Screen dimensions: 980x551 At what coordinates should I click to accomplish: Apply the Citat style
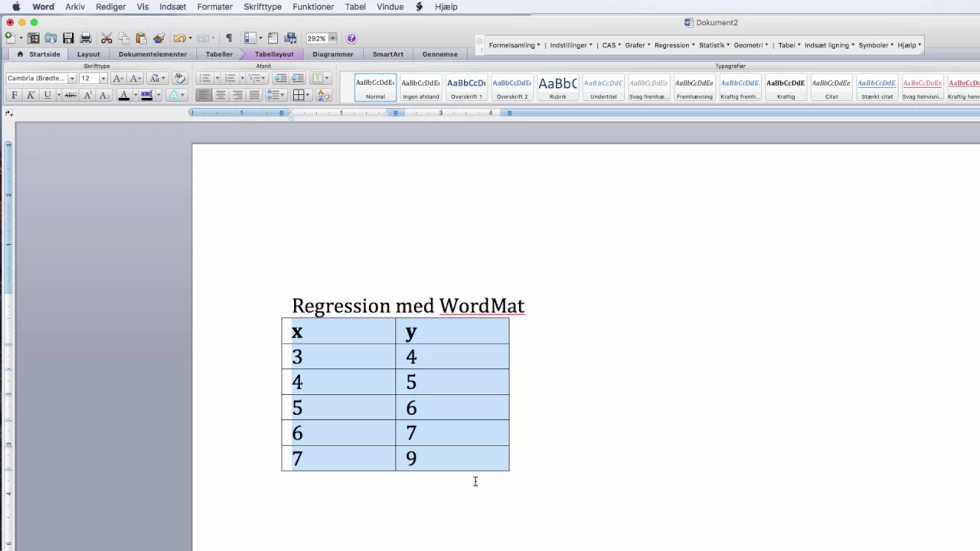point(831,87)
